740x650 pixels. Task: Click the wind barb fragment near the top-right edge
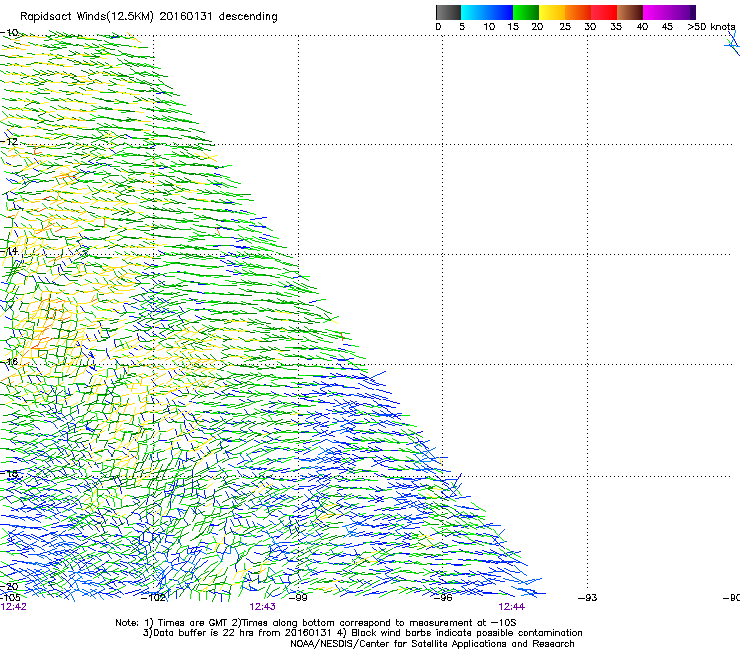[732, 44]
